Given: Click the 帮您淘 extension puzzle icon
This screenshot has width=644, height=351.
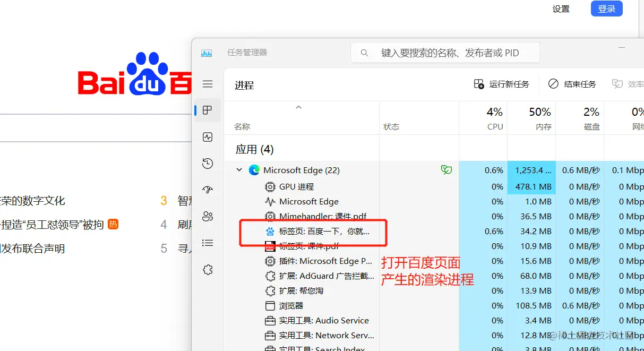Looking at the screenshot, I should click(x=270, y=291).
